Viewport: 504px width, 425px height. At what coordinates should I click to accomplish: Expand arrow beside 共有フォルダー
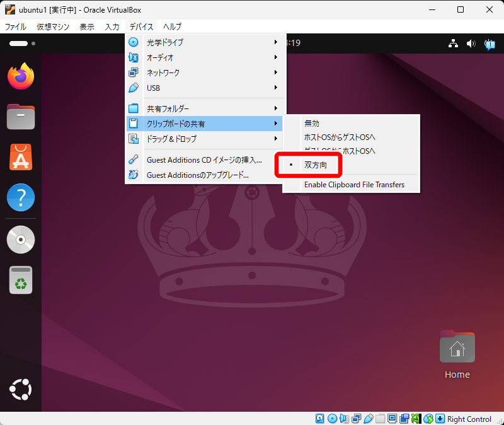[x=276, y=108]
